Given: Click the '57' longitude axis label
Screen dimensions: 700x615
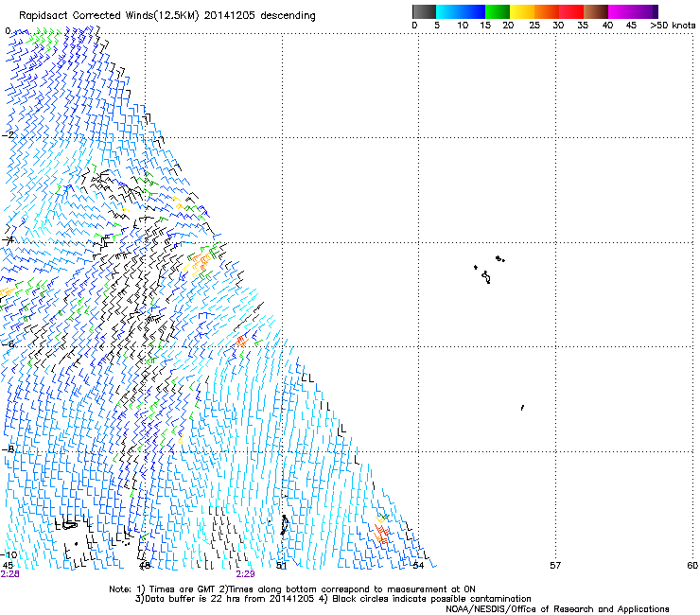Looking at the screenshot, I should (555, 566).
